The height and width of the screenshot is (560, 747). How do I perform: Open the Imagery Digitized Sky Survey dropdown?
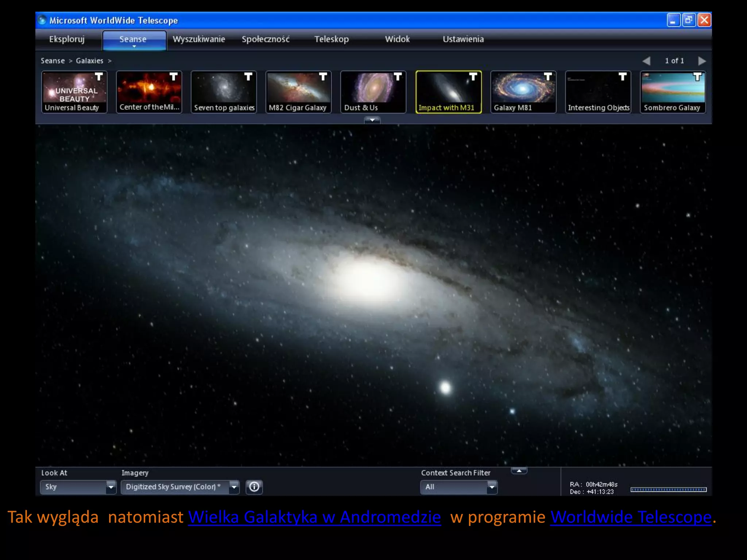[180, 487]
